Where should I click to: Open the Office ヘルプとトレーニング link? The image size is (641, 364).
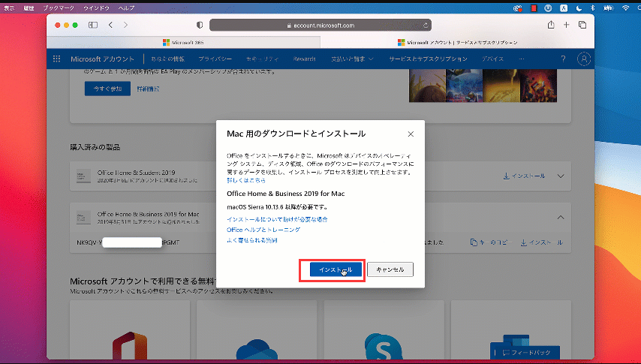pyautogui.click(x=263, y=230)
